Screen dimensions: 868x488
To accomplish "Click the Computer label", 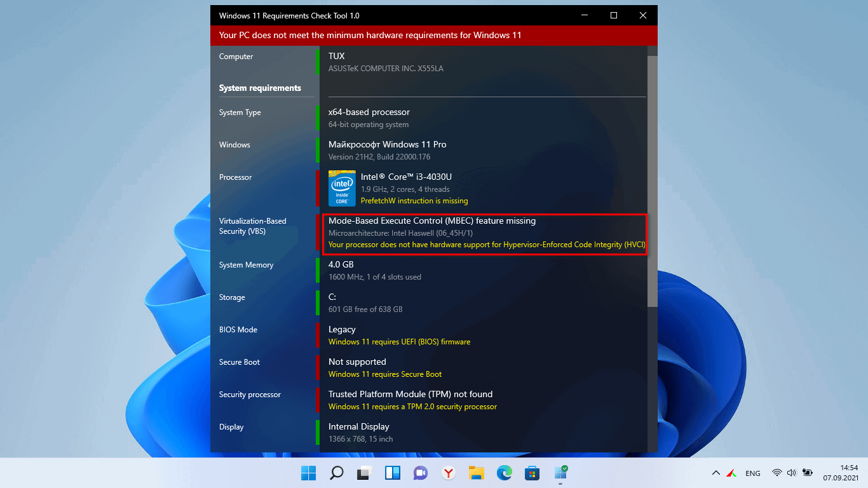I will (x=236, y=57).
